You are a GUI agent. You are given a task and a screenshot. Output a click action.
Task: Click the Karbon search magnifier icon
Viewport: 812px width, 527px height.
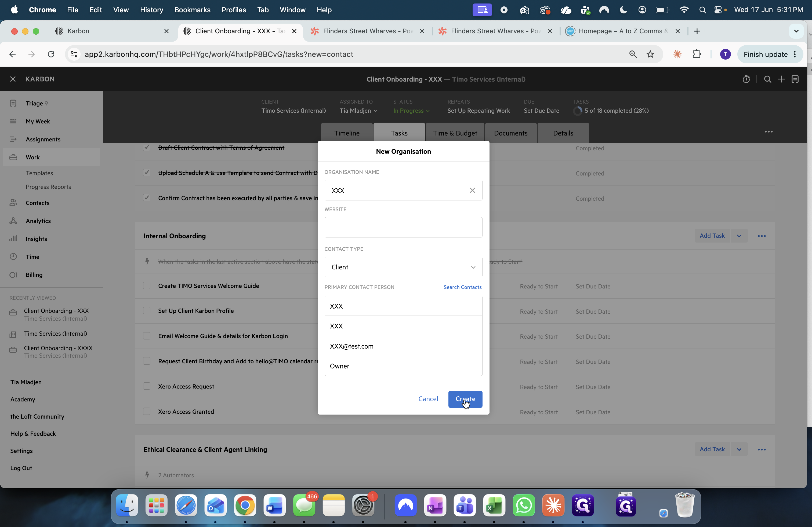768,79
